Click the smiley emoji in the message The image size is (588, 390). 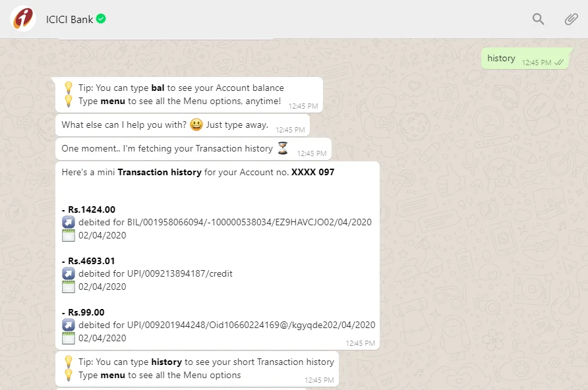click(196, 125)
